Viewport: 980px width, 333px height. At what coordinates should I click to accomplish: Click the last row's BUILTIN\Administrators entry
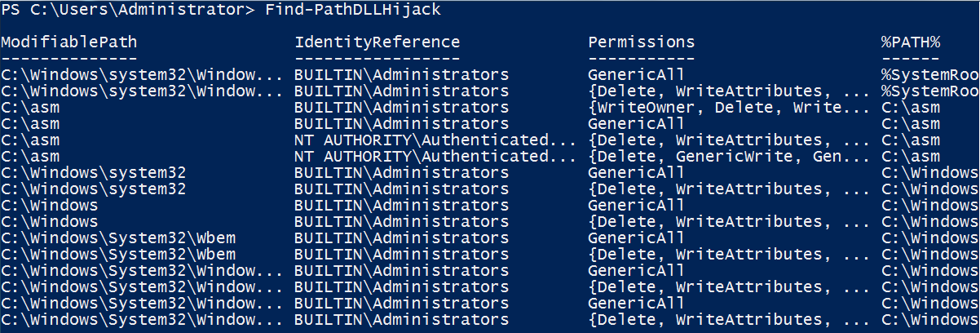point(402,319)
